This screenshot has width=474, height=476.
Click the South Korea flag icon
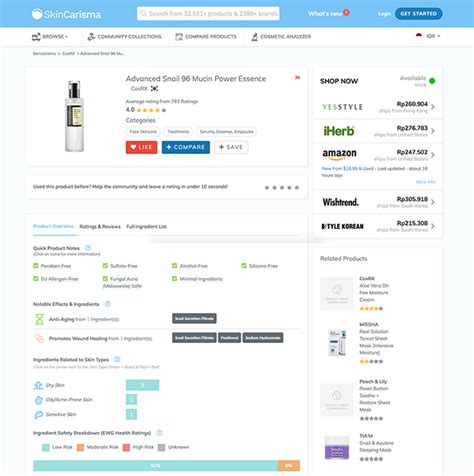154,89
